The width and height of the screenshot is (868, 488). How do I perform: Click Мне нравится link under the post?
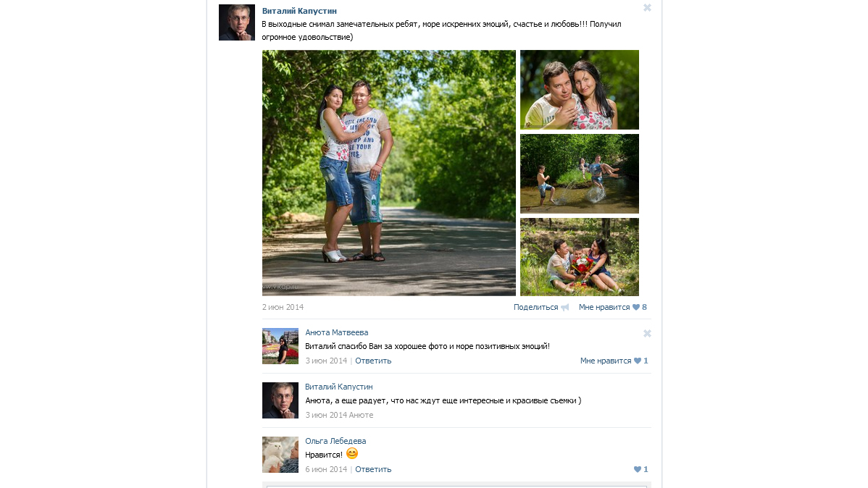click(604, 307)
